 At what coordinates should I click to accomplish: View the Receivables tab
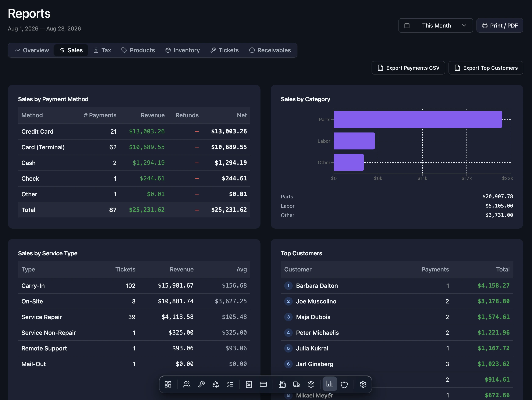coord(270,50)
